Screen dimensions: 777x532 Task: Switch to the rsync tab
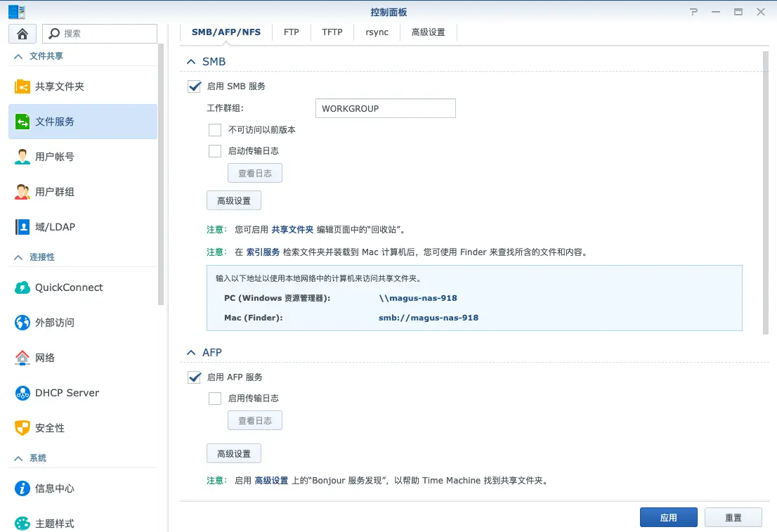[377, 32]
